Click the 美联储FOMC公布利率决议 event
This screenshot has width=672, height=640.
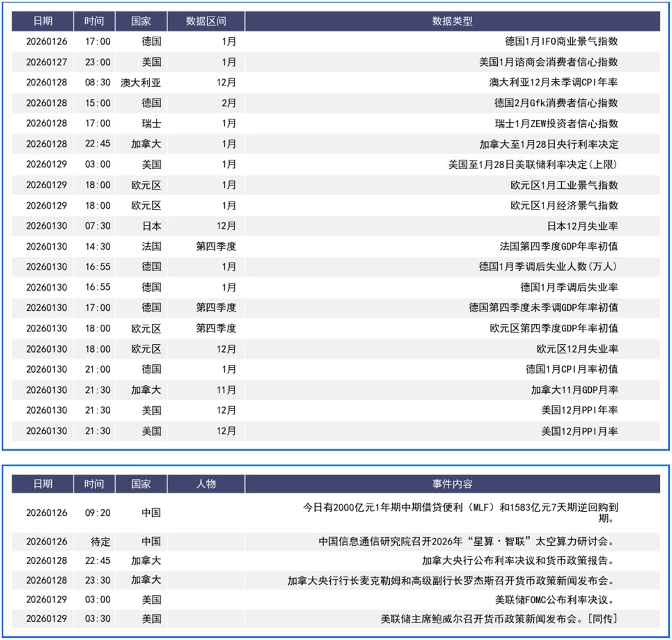[555, 600]
